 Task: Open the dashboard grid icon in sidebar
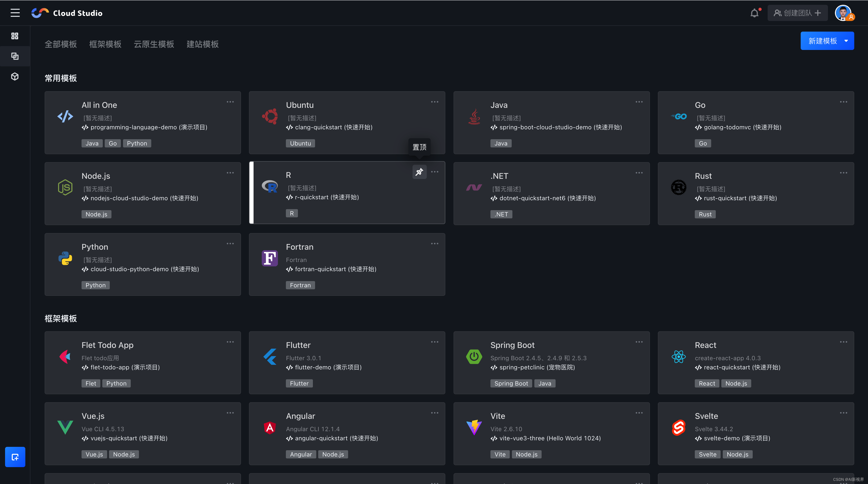point(15,36)
